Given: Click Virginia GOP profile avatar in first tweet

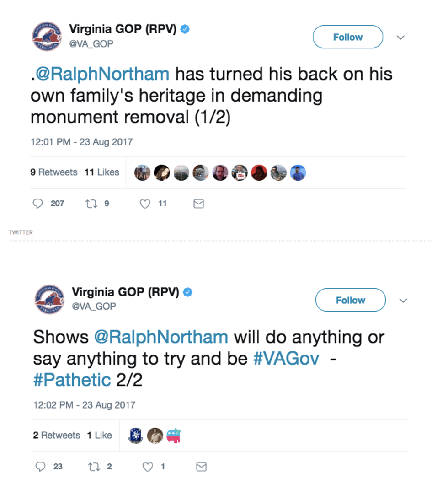Looking at the screenshot, I should coord(47,37).
